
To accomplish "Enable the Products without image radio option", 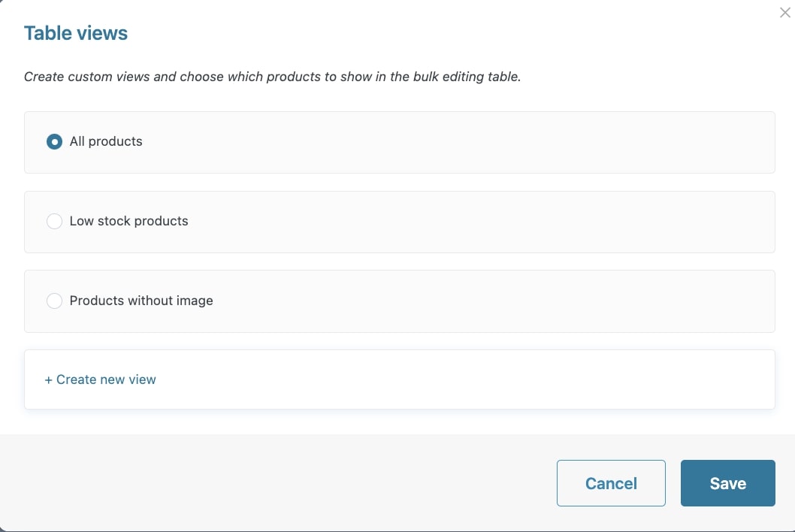I will tap(54, 301).
